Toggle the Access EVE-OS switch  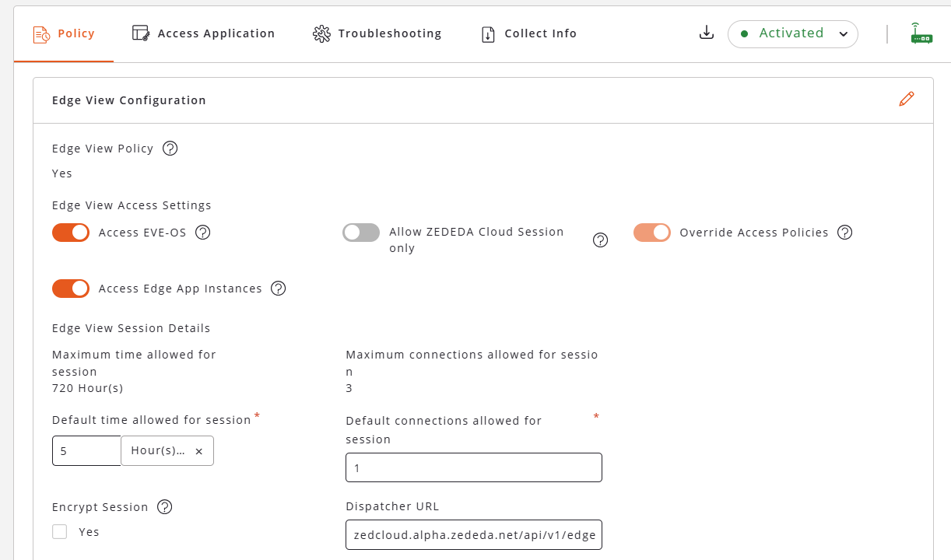click(71, 233)
